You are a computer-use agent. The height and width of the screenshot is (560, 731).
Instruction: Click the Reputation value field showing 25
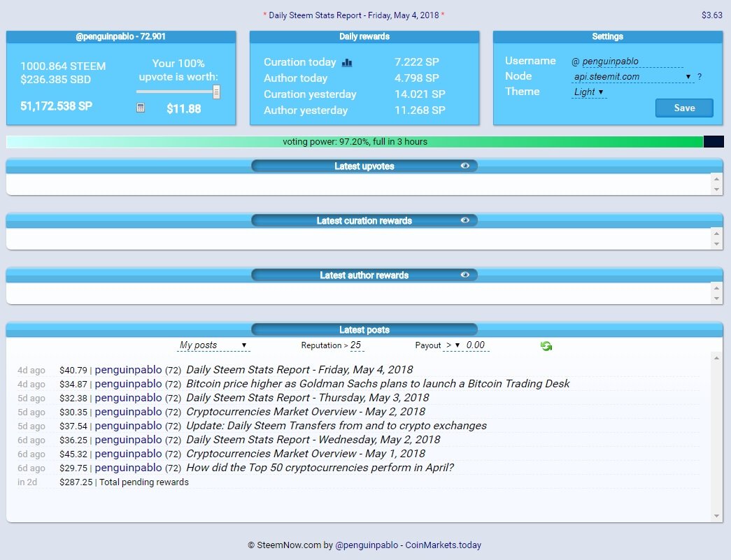click(x=356, y=345)
